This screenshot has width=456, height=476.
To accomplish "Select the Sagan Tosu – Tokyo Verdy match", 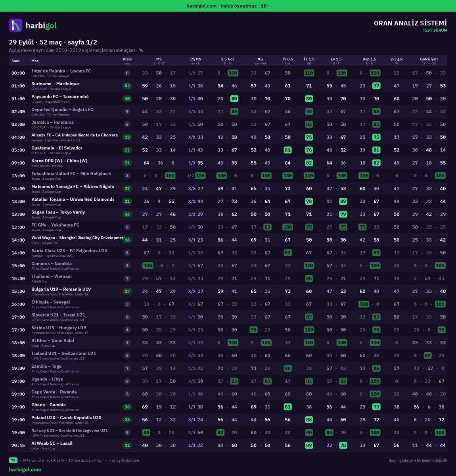I will (x=58, y=212).
